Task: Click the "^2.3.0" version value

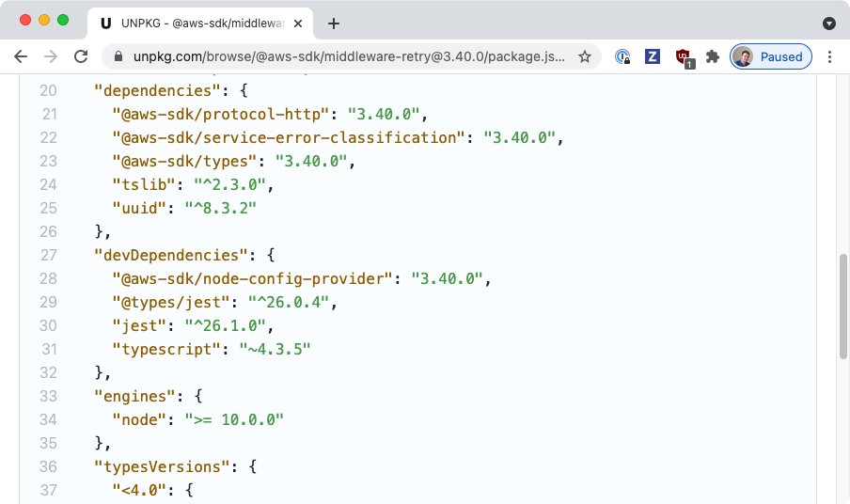Action: 230,185
